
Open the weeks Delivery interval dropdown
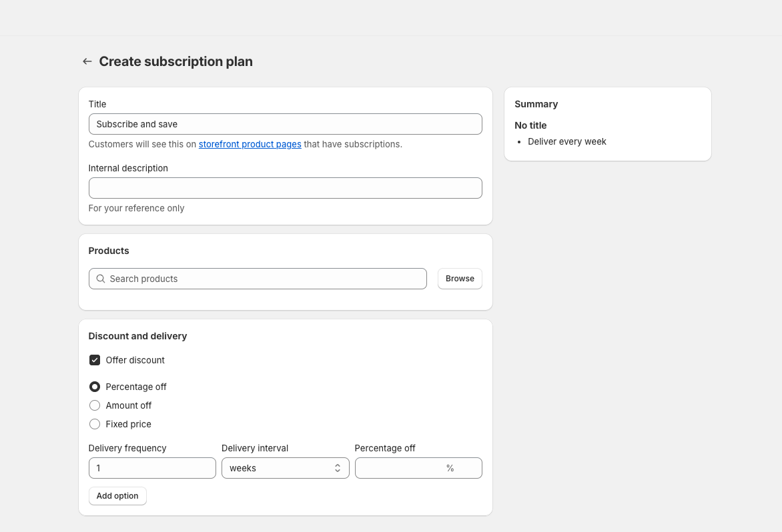[x=280, y=468]
